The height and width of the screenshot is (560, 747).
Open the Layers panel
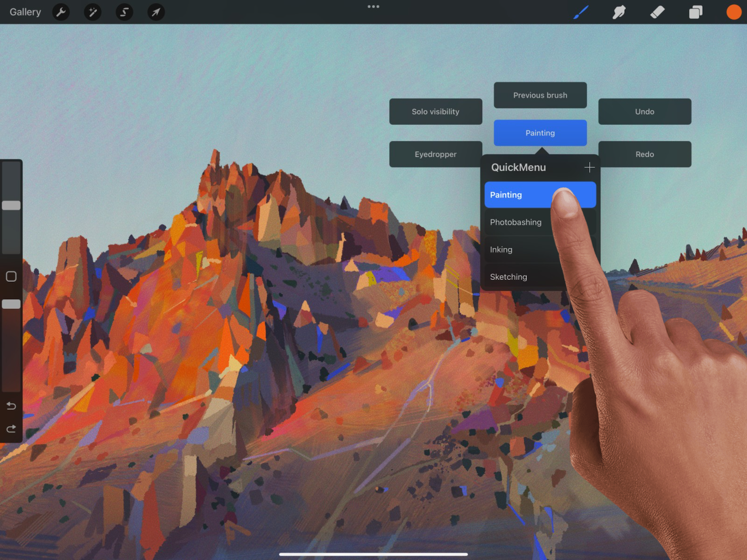696,12
